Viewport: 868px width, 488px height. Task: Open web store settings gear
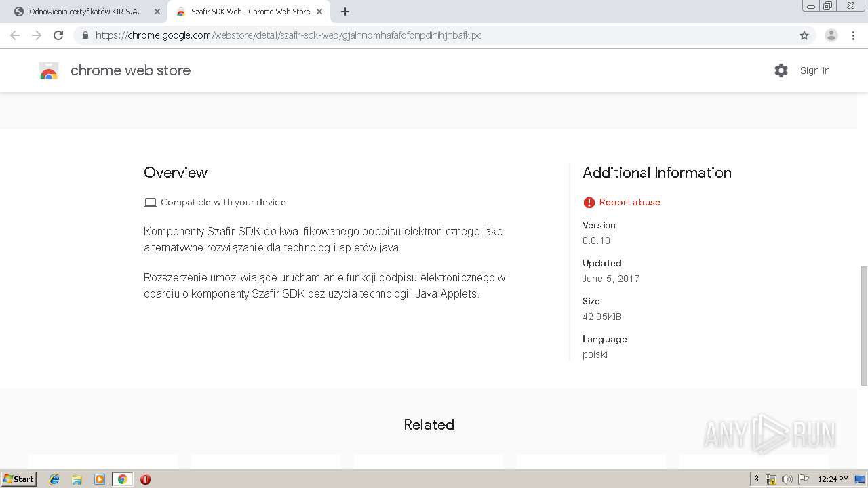781,70
